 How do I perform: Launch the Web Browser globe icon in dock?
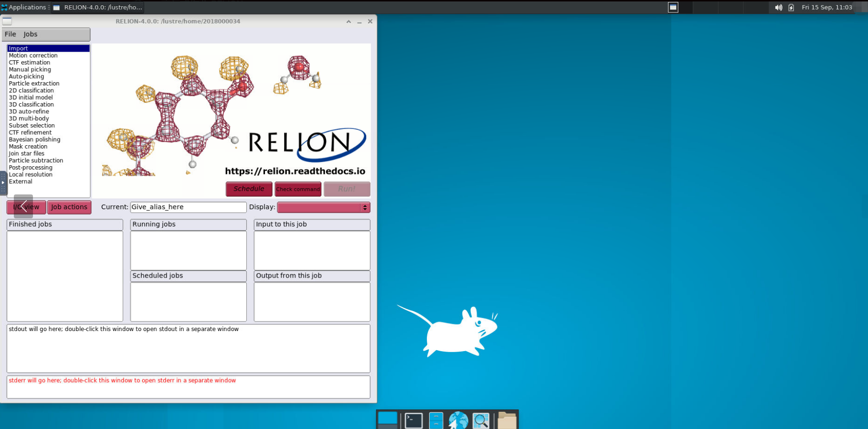point(458,420)
